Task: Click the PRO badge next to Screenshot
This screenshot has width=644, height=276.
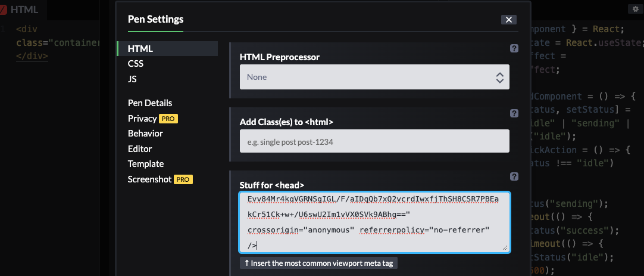Action: pyautogui.click(x=183, y=180)
